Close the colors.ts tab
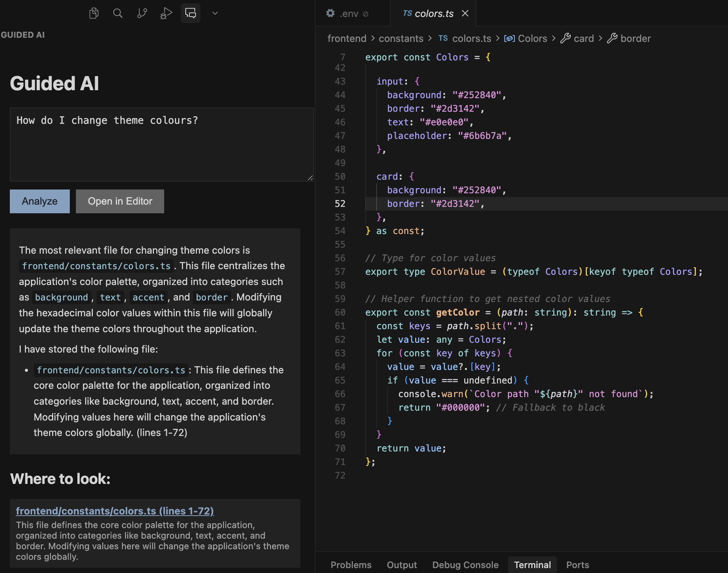The height and width of the screenshot is (573, 728). click(465, 14)
